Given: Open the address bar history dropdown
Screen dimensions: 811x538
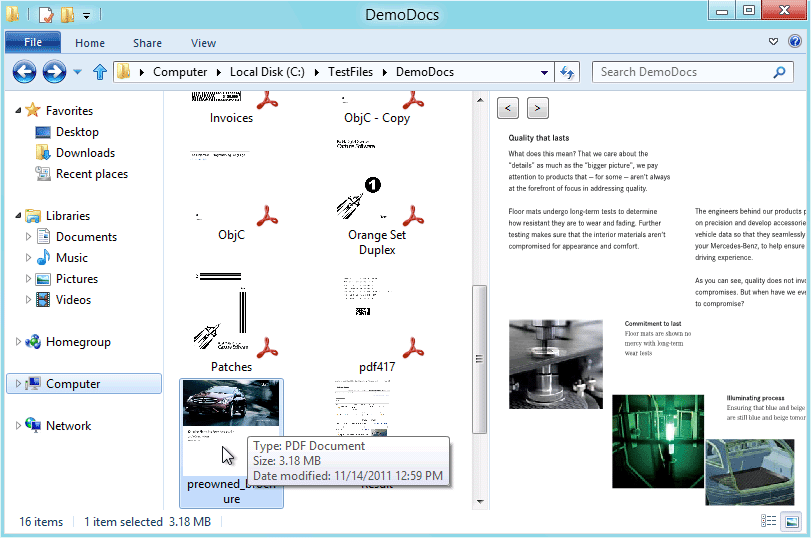Looking at the screenshot, I should [544, 72].
